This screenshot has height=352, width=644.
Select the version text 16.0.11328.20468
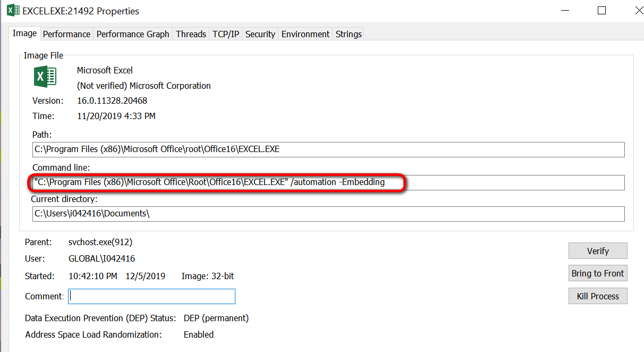(112, 100)
